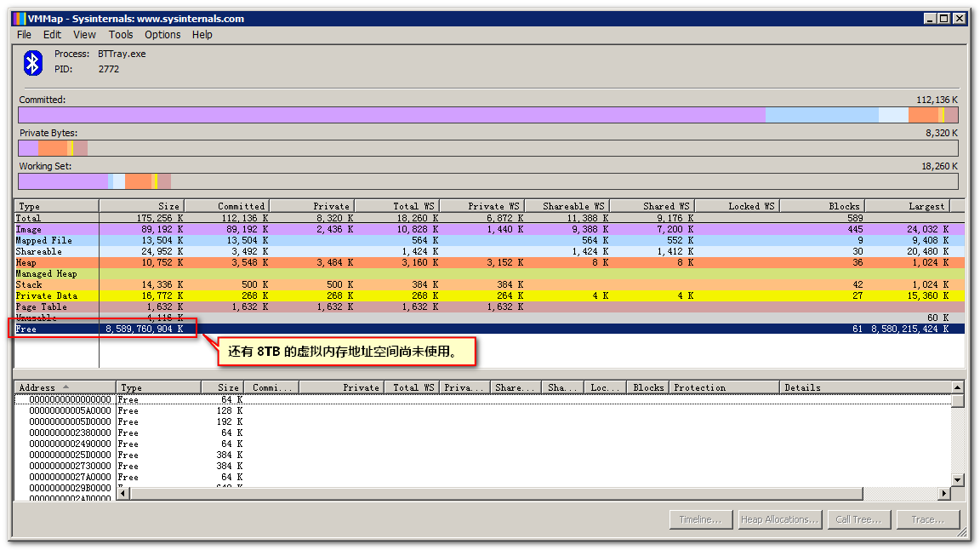Sort details list by Address column
980x550 pixels.
pos(65,387)
